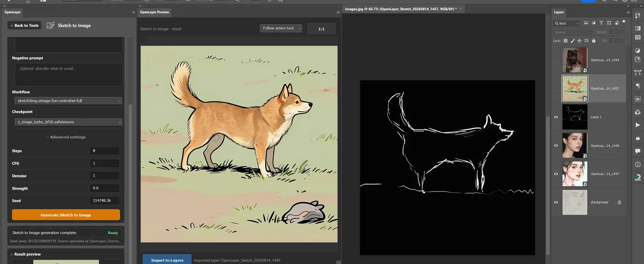Open the Checkpoint dropdown

click(69, 122)
